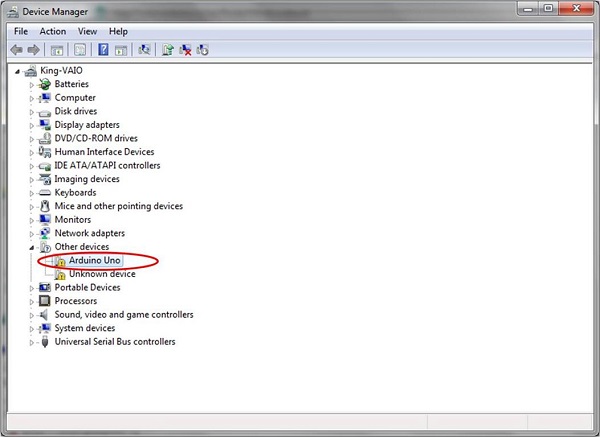
Task: Expand the Network adapters node arrow
Action: tap(32, 234)
